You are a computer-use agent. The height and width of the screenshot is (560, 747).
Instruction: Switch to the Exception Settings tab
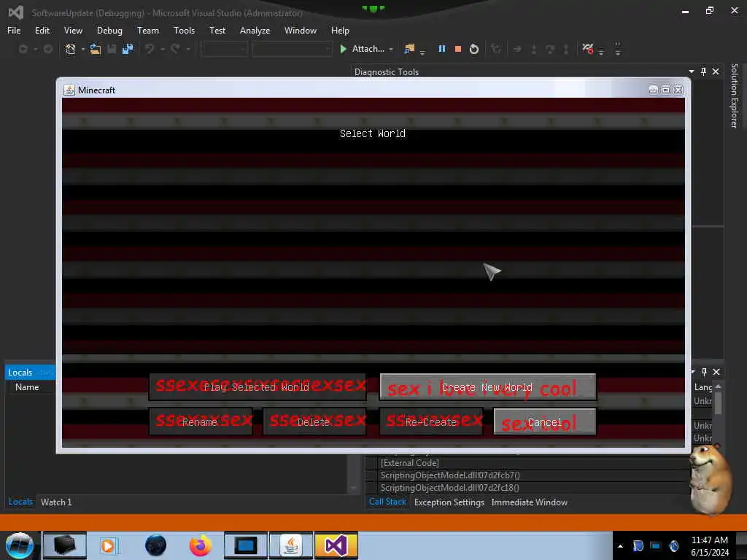pos(449,502)
